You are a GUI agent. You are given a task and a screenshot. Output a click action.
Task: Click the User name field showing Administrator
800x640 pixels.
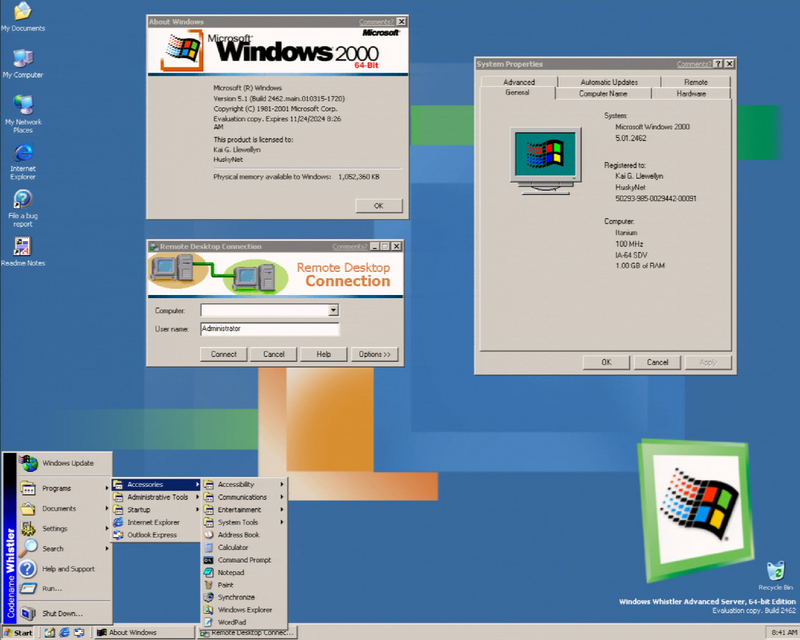[x=270, y=328]
